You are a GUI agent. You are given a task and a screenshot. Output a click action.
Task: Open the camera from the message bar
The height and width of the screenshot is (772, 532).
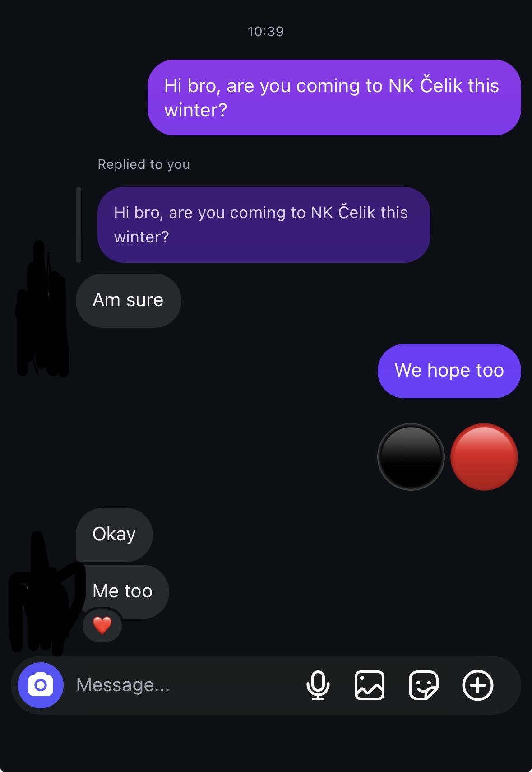click(41, 685)
